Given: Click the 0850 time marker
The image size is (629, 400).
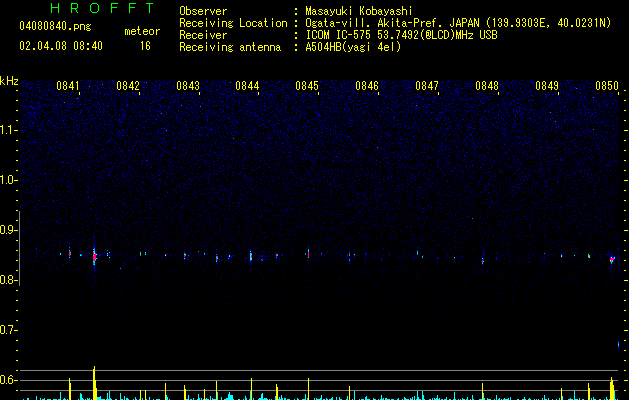Looking at the screenshot, I should (607, 86).
